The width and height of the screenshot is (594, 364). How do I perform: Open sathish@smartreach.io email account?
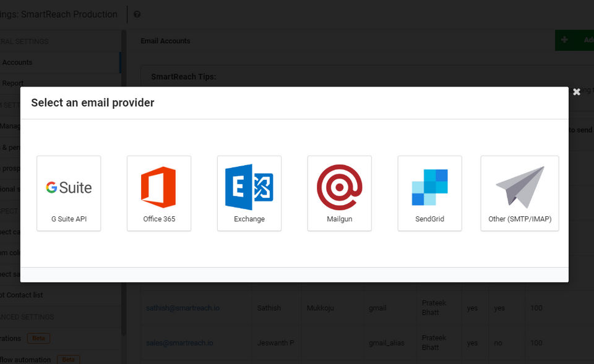coord(180,308)
